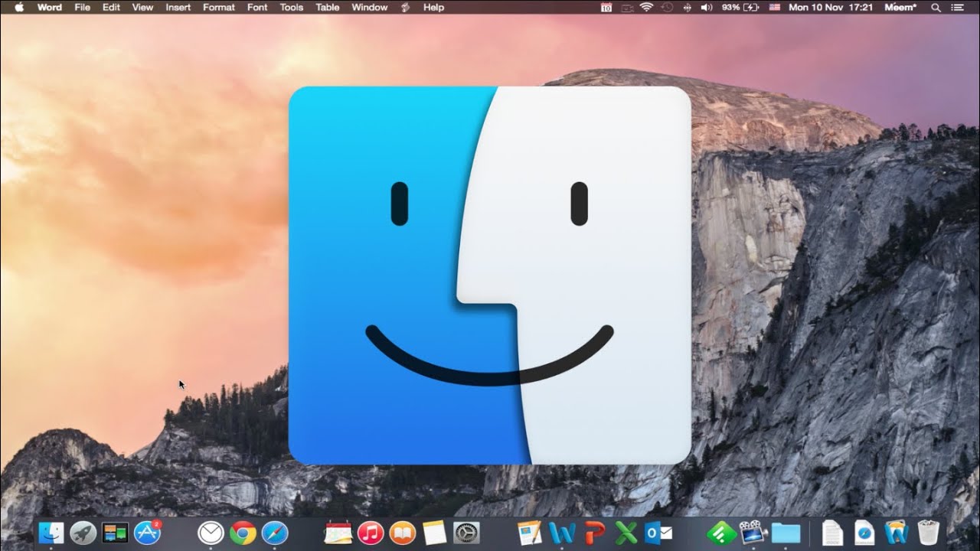
Task: Click the date and time Mon 10 Nov 17:21
Action: point(831,7)
